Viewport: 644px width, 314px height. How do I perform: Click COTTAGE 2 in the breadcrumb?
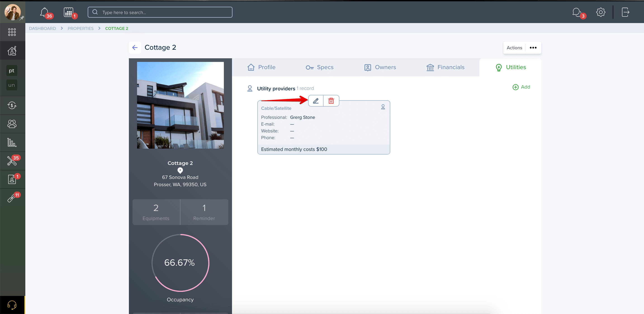coord(116,28)
